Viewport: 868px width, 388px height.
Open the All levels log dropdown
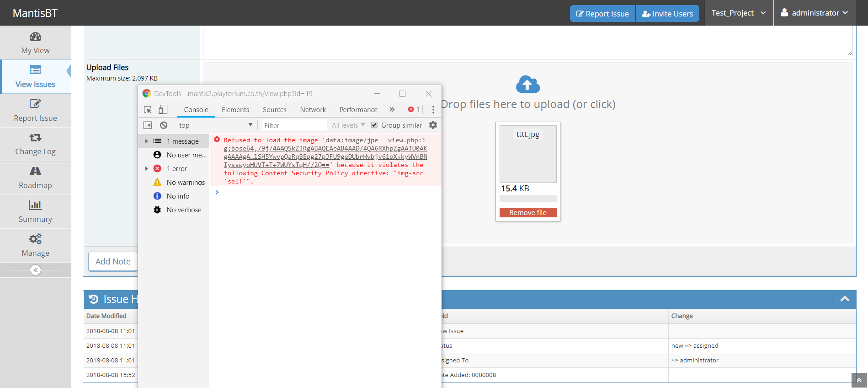348,125
